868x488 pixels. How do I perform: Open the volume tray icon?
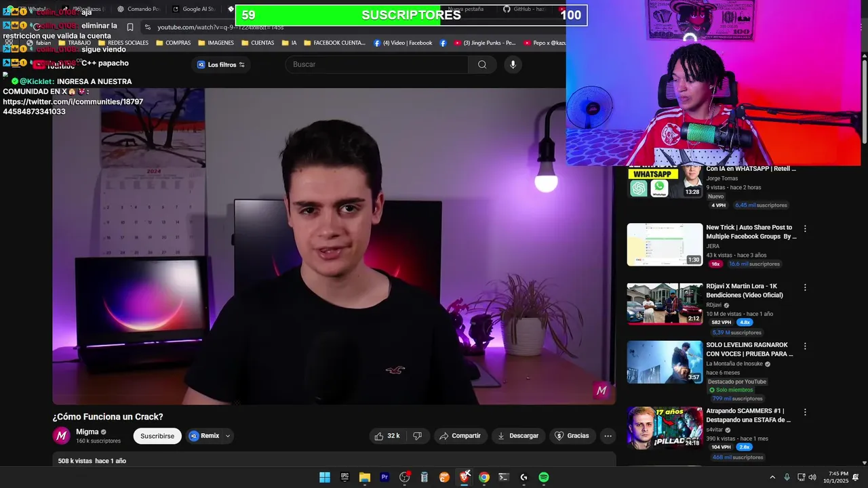812,477
